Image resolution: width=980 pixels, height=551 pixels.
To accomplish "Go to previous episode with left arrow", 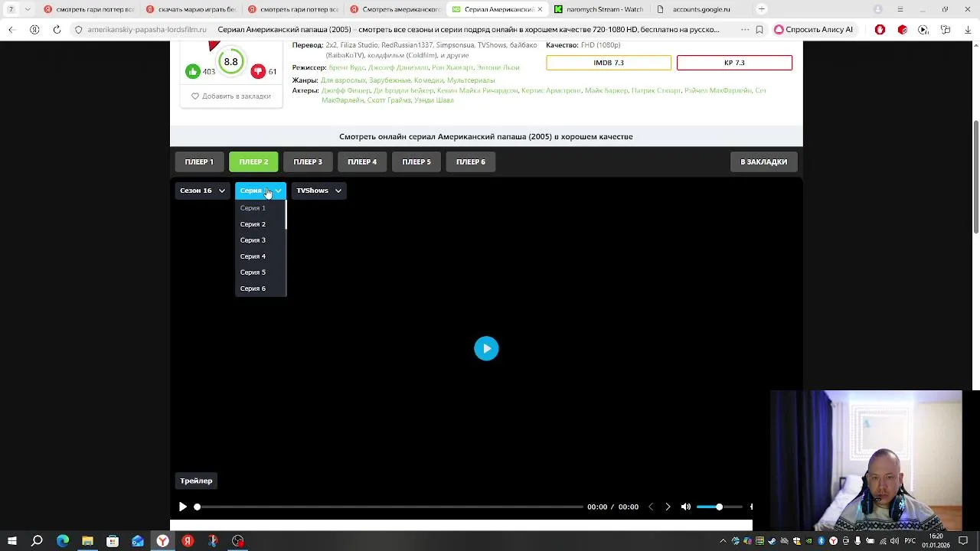I will tap(651, 507).
